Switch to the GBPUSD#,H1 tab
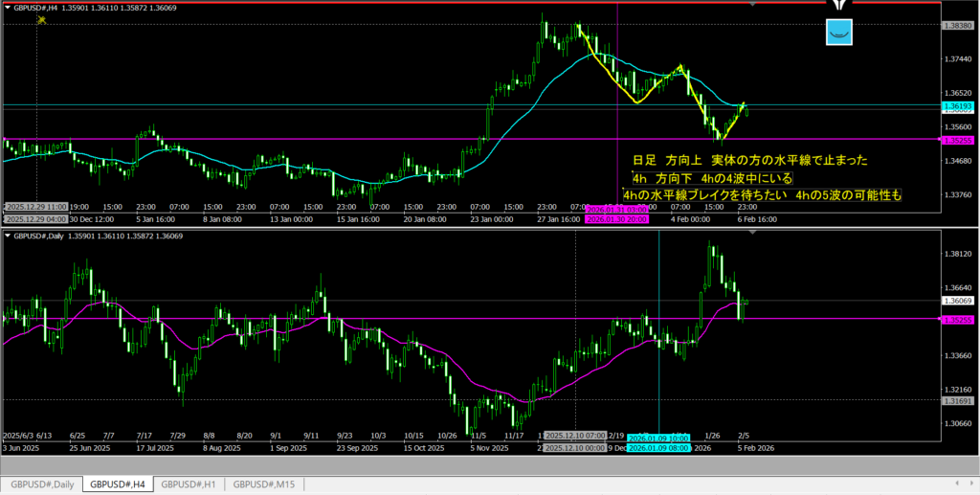 [x=189, y=484]
